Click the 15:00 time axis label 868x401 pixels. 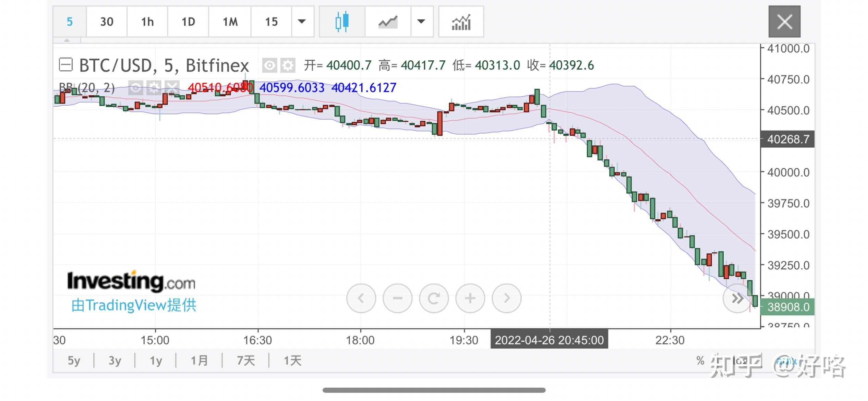(x=155, y=340)
